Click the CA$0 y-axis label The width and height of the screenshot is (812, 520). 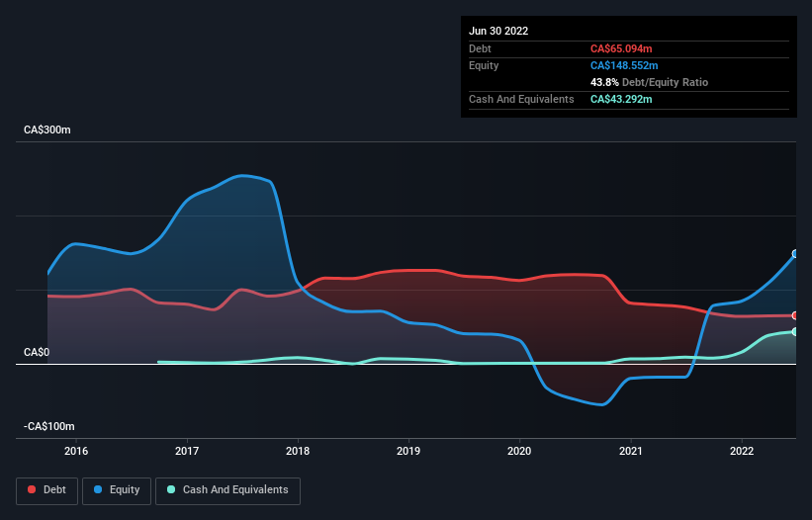tap(37, 352)
